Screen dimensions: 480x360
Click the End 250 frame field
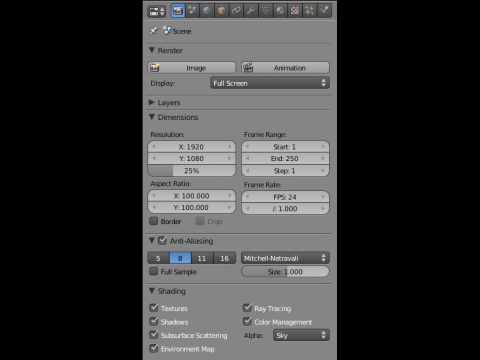click(x=285, y=159)
